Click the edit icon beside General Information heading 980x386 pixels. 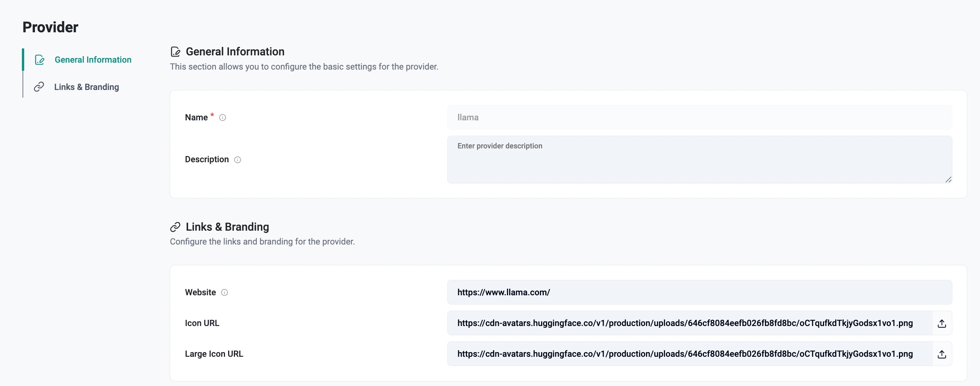[x=175, y=52]
